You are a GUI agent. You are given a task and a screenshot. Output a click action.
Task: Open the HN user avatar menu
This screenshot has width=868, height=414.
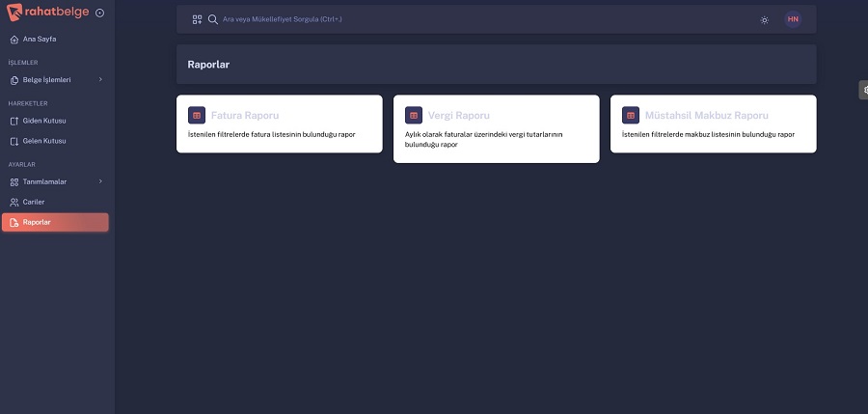pos(793,19)
